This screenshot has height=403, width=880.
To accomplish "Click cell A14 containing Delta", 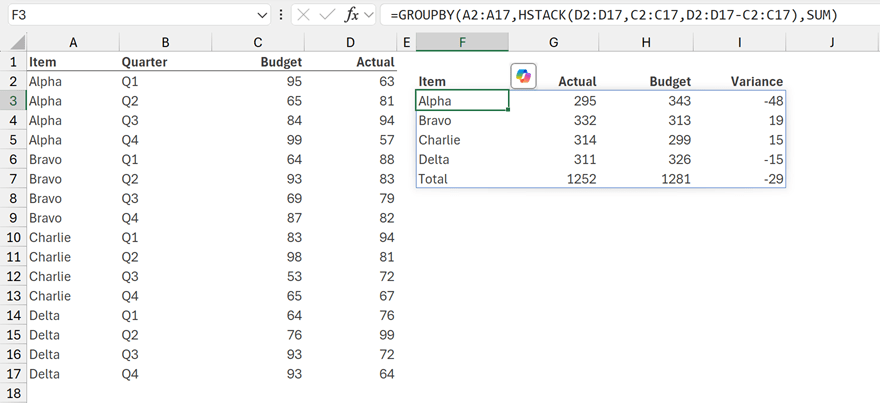I will [73, 315].
